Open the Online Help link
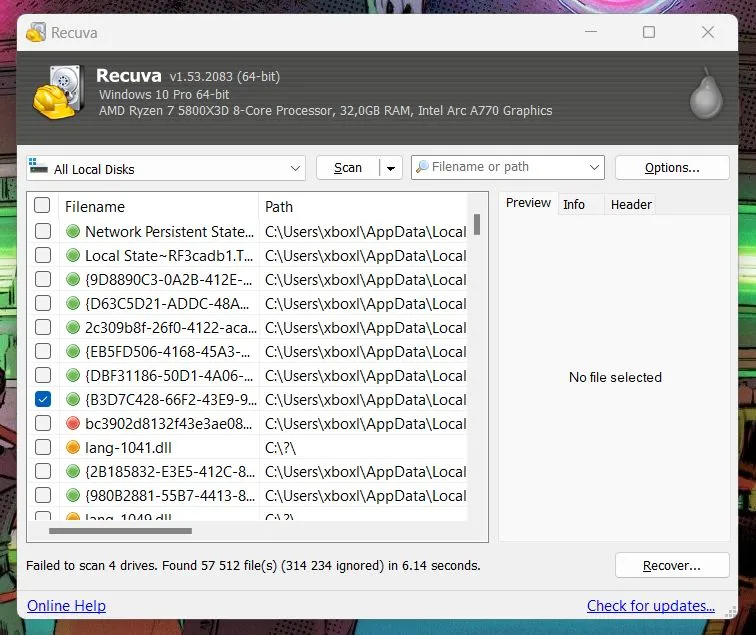This screenshot has width=756, height=635. click(x=67, y=606)
